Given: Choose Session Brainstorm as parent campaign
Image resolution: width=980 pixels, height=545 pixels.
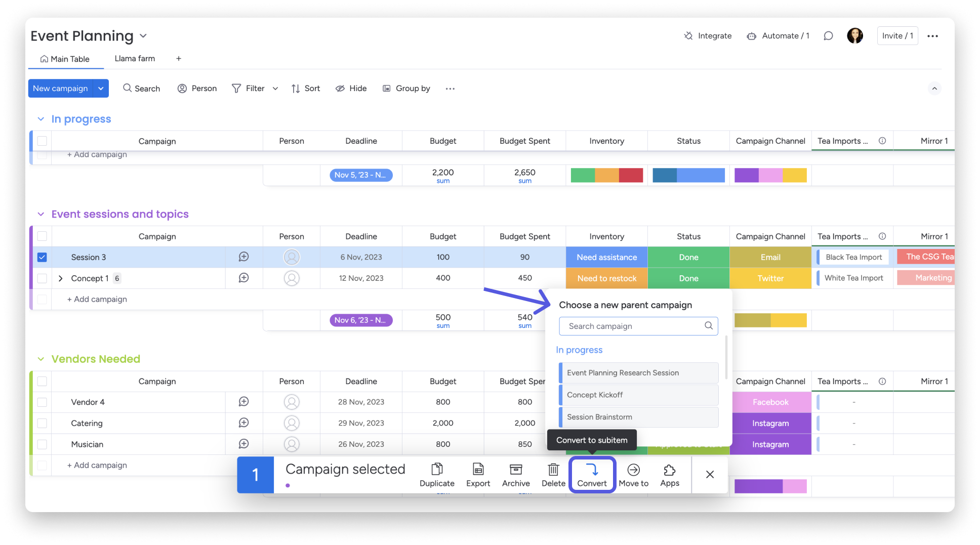Looking at the screenshot, I should (638, 417).
